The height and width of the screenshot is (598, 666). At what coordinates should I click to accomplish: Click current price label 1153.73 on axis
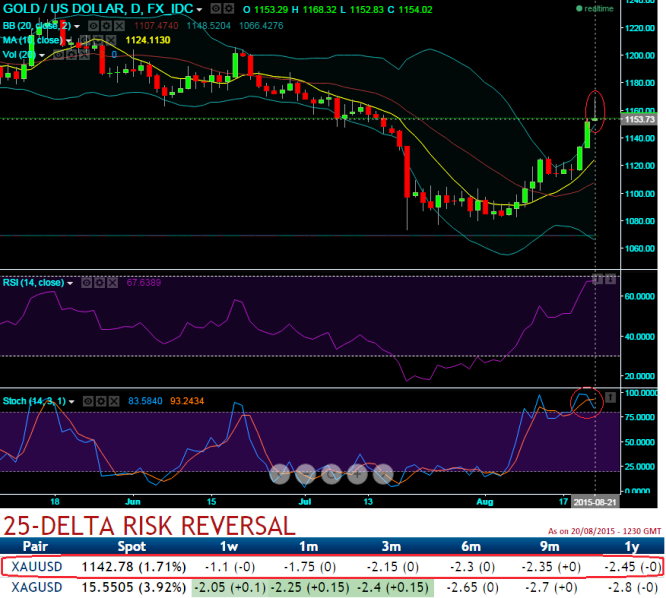coord(640,119)
